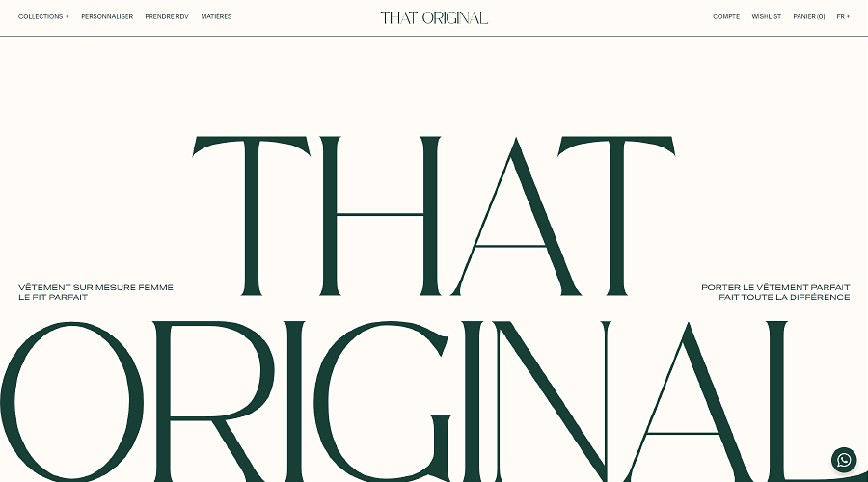This screenshot has height=482, width=868.
Task: Click the giant THAT hero word
Action: pyautogui.click(x=433, y=216)
